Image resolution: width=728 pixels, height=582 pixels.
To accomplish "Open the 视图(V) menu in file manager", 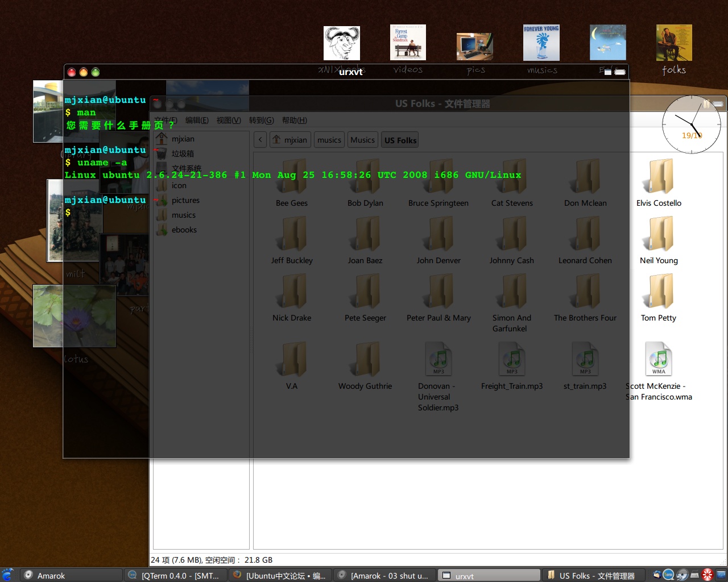I will pos(229,120).
